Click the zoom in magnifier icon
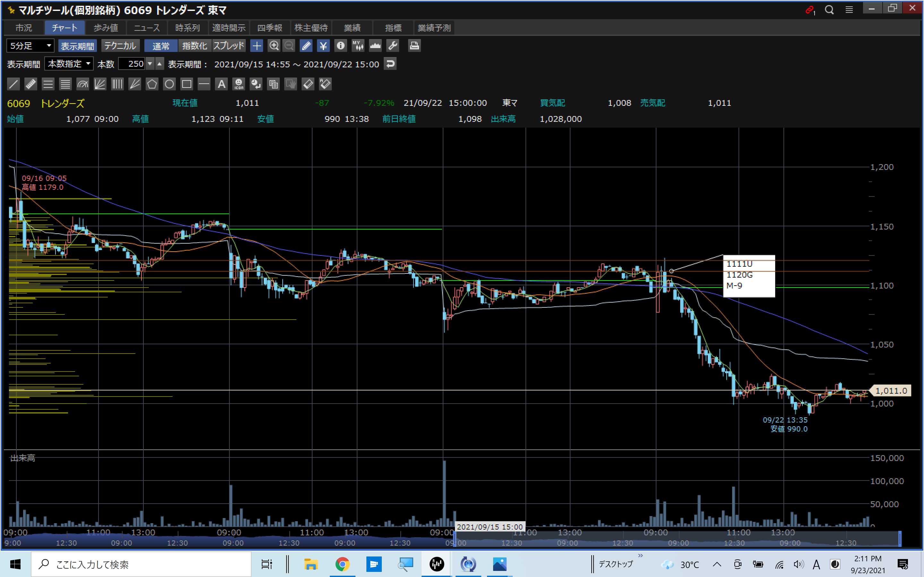924x577 pixels. (x=274, y=46)
